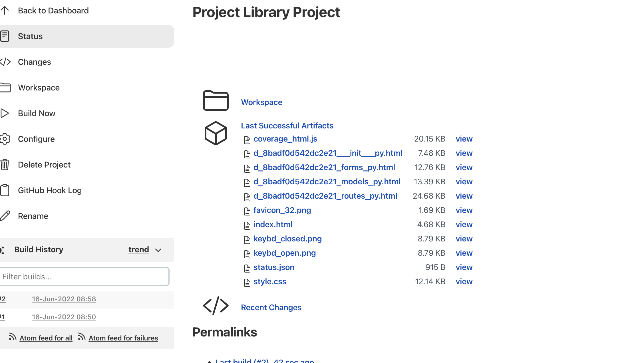Focus the Filter builds input field
Viewport: 644px width, 363px height.
84,277
